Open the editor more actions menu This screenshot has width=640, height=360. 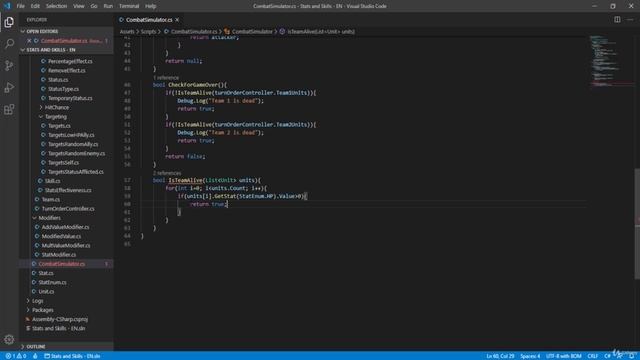point(630,20)
